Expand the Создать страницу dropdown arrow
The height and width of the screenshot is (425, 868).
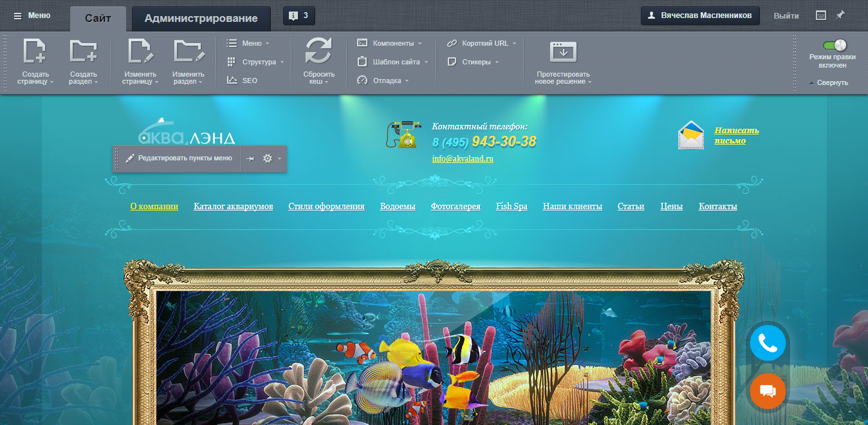(52, 82)
